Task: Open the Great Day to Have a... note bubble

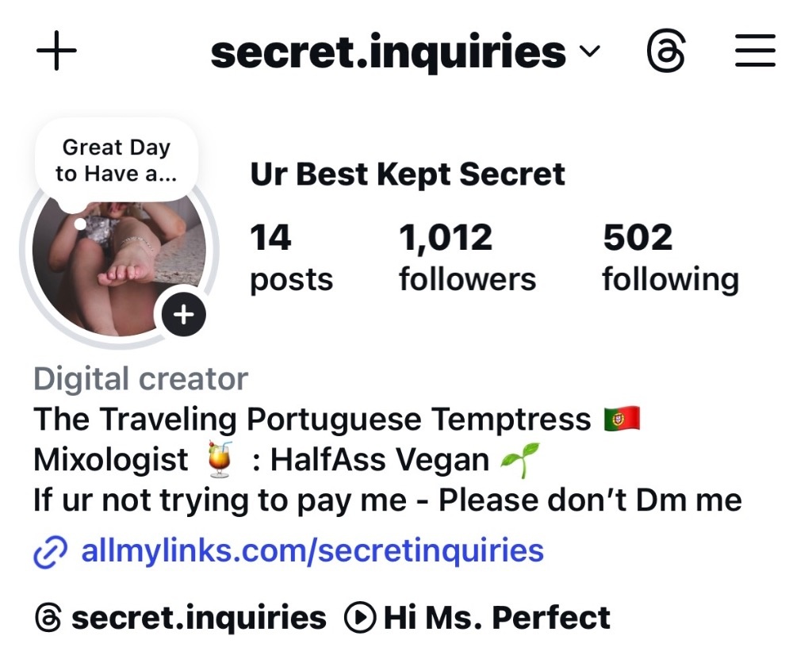Action: point(117,161)
